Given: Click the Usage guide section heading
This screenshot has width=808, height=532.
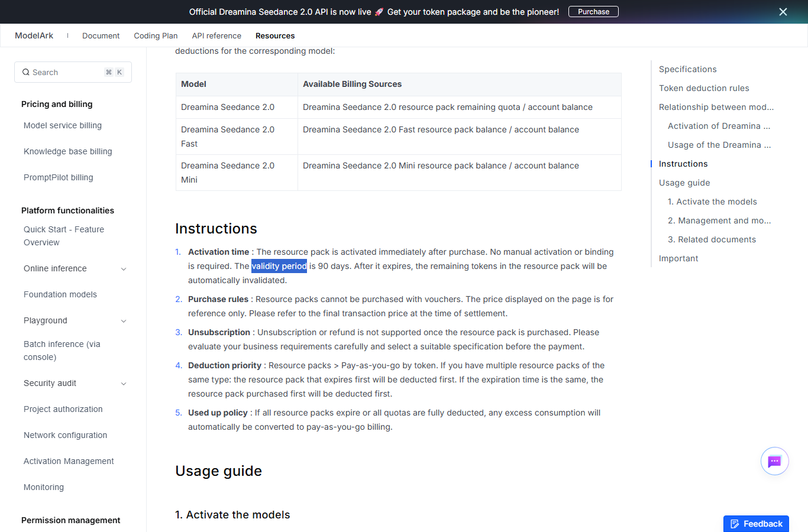Looking at the screenshot, I should click(x=218, y=471).
